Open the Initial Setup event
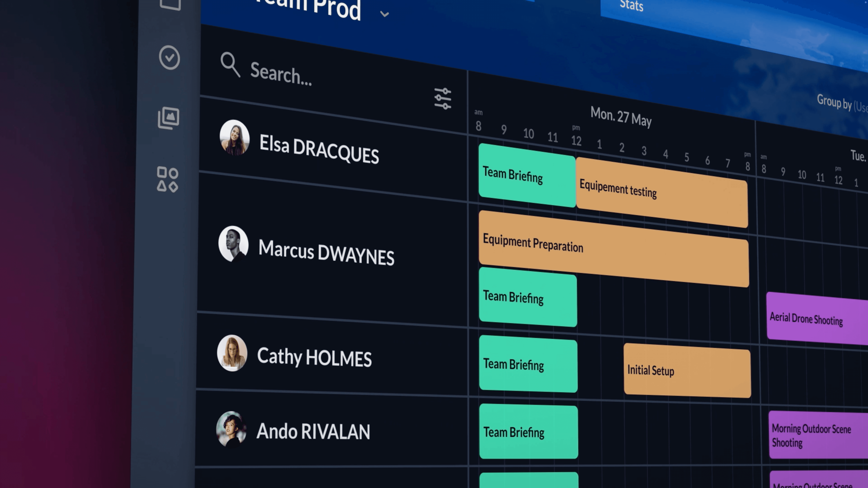This screenshot has height=488, width=868. click(687, 370)
